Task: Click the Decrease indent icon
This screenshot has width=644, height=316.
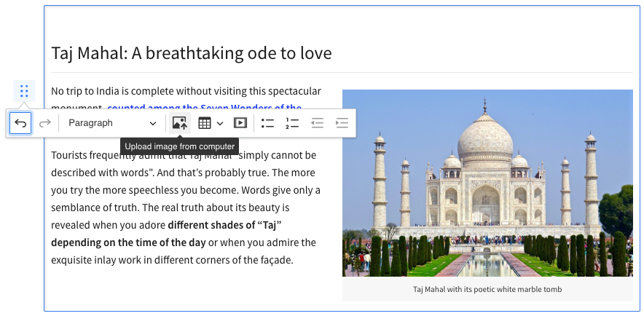Action: 317,123
